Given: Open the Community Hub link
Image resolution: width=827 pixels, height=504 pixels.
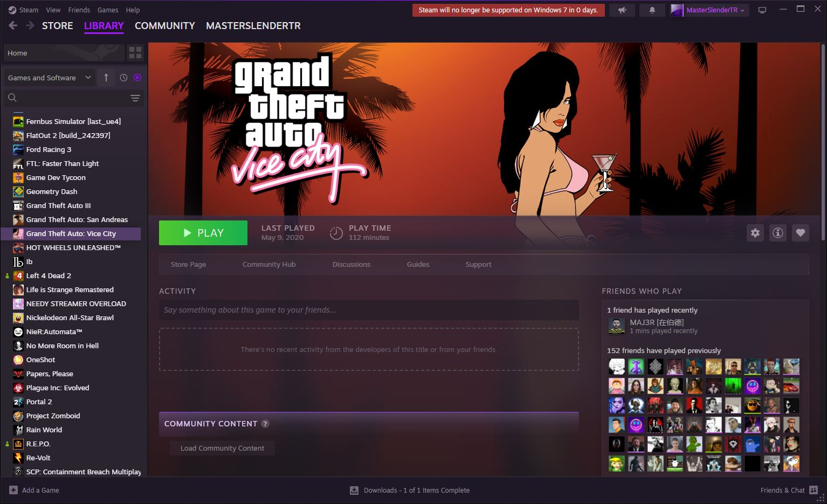Looking at the screenshot, I should [x=269, y=264].
